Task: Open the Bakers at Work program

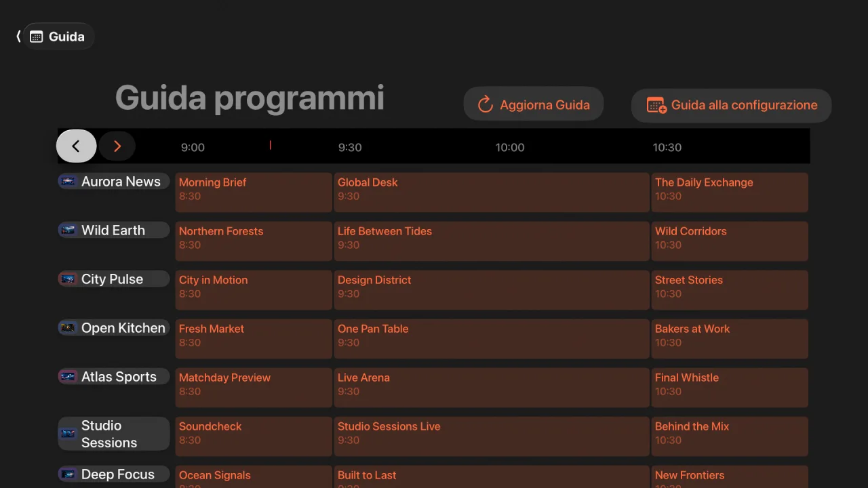Action: (x=730, y=339)
